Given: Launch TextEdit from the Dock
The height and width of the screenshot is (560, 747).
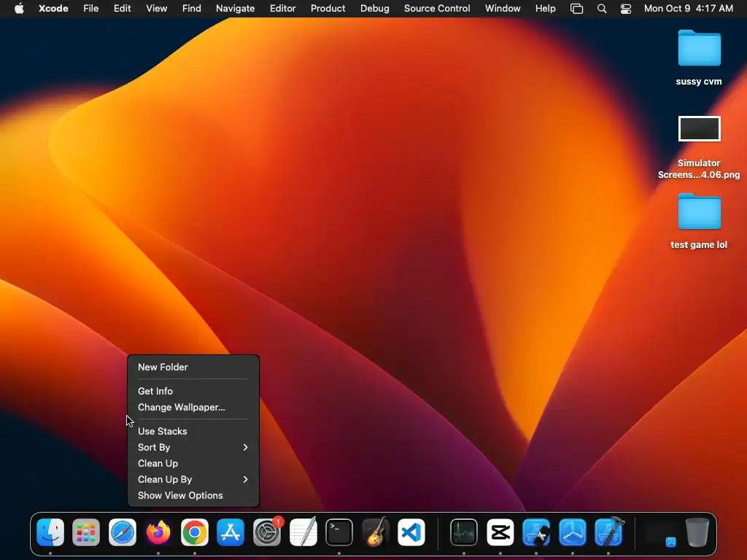Looking at the screenshot, I should click(303, 532).
